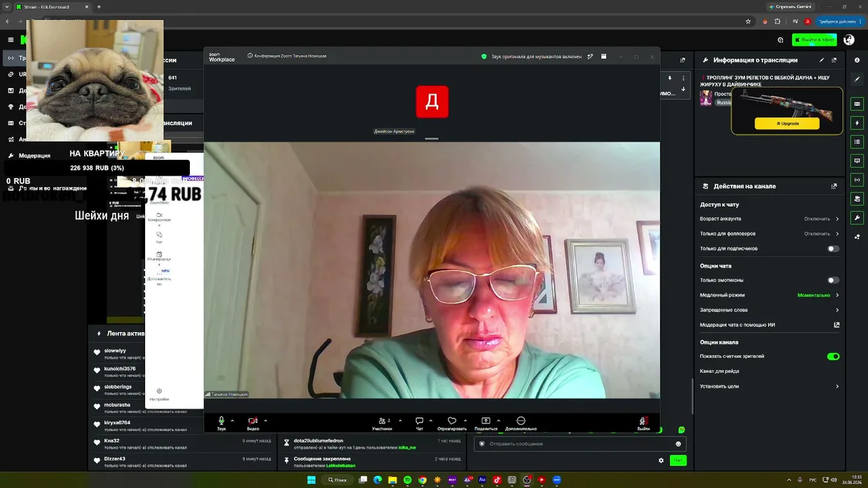Open account age setting

(x=770, y=219)
